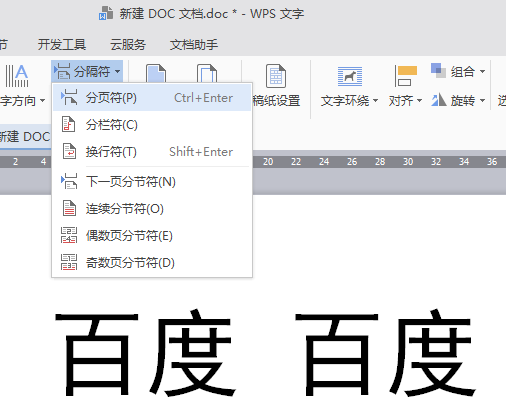Choose 奇数页分节符(D) menu entry

pos(152,263)
